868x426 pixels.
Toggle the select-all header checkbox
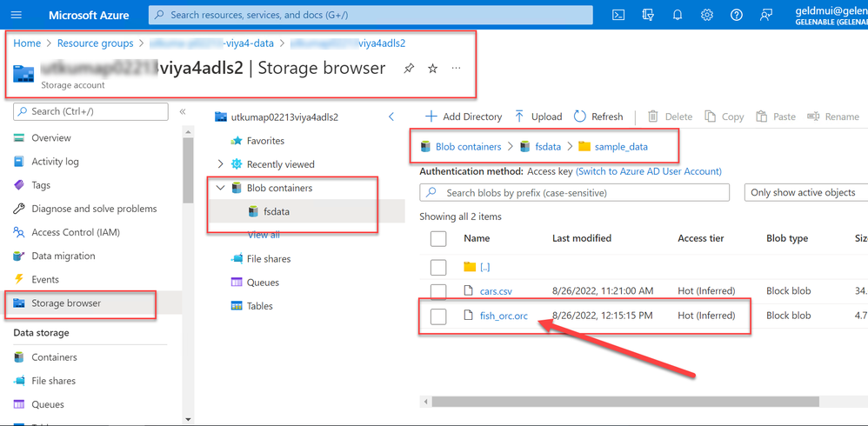pos(438,238)
